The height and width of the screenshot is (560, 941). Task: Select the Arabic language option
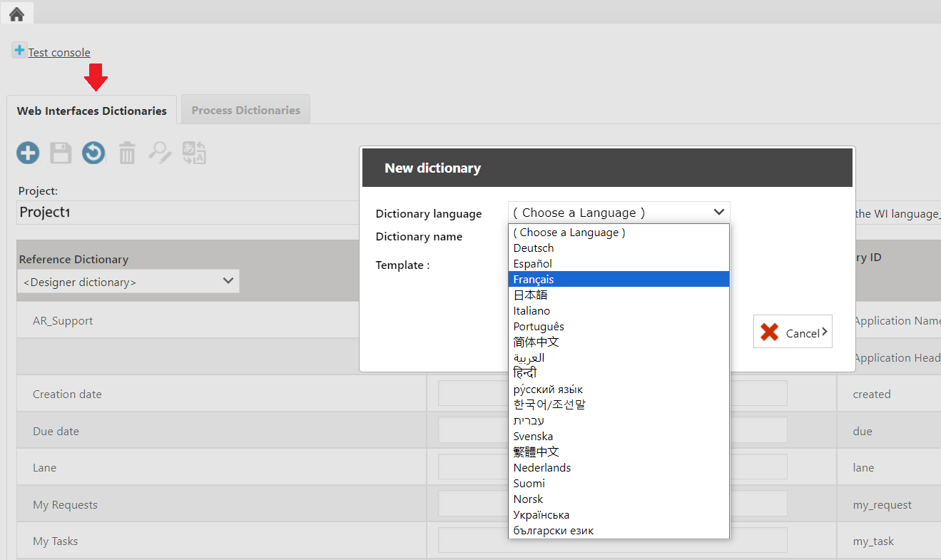point(619,358)
